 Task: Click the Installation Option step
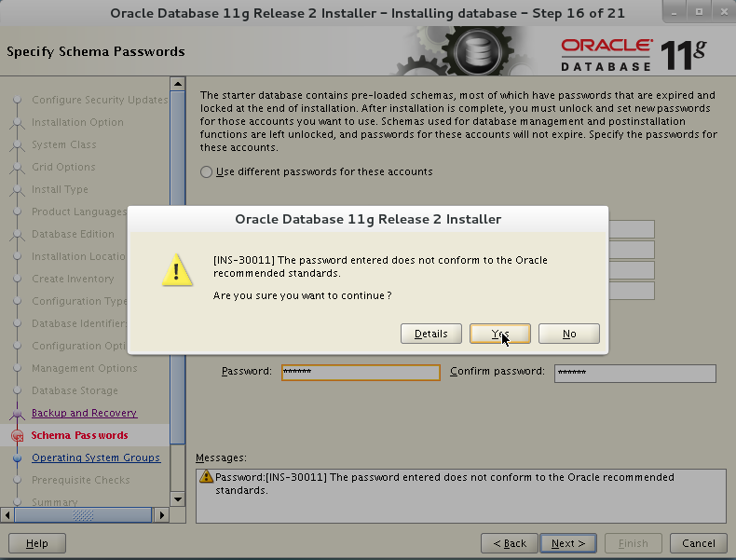click(x=78, y=122)
